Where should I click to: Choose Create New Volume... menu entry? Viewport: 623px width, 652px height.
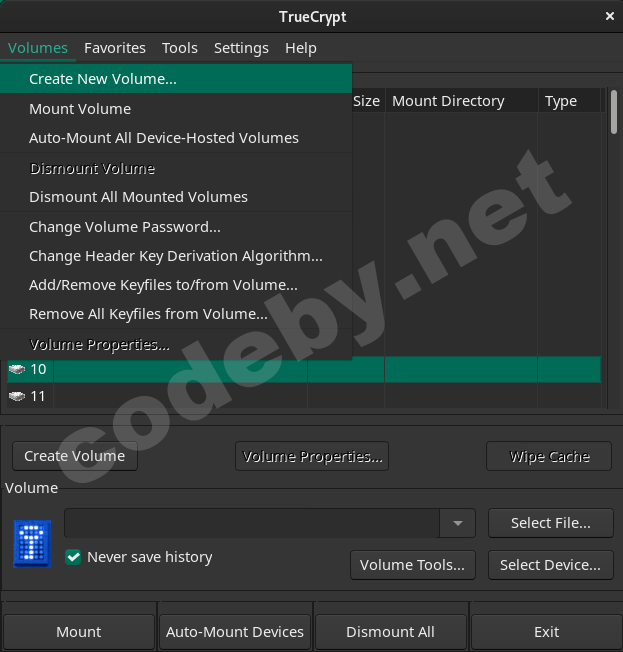tap(176, 79)
